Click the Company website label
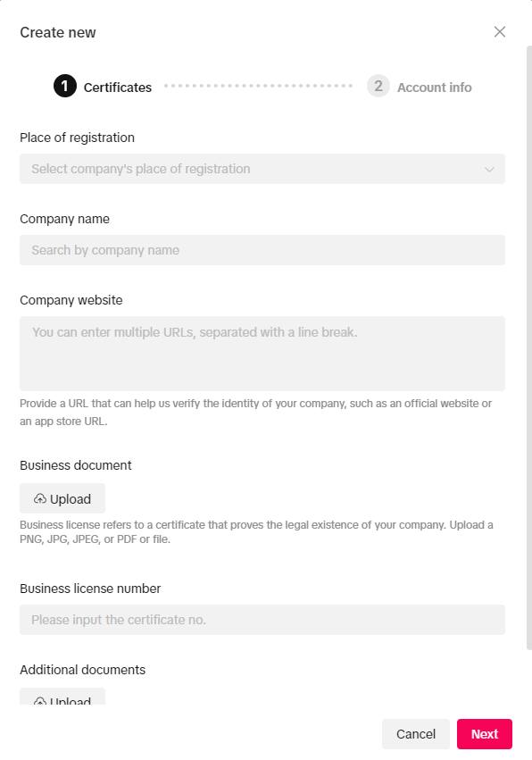This screenshot has width=532, height=760. (x=71, y=300)
